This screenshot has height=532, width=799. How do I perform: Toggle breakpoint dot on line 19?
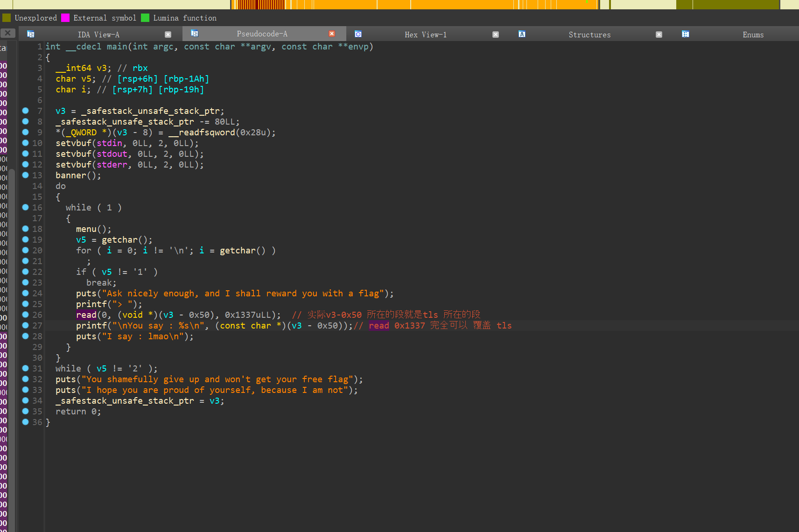pyautogui.click(x=25, y=239)
